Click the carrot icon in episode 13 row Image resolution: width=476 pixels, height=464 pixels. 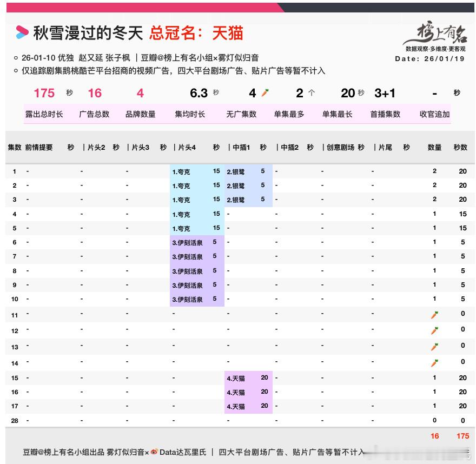point(434,347)
